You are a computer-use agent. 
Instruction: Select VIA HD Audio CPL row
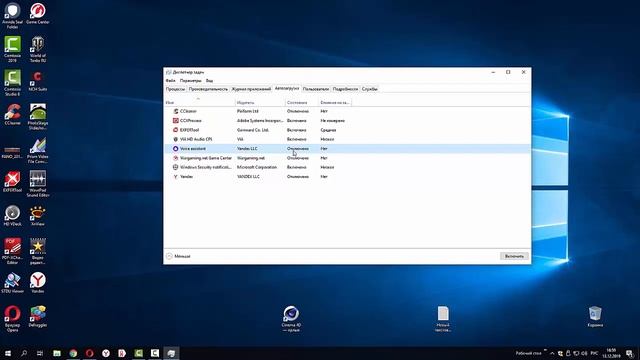click(347, 139)
